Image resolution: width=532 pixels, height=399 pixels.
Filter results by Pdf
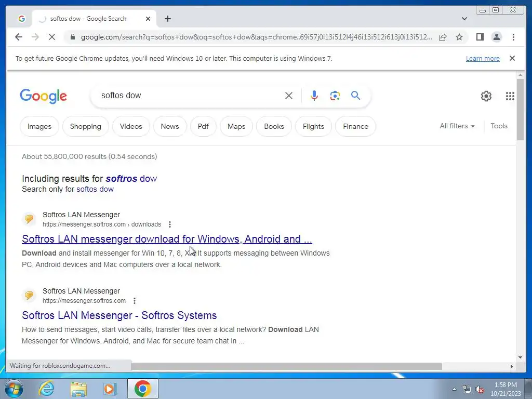tap(203, 126)
